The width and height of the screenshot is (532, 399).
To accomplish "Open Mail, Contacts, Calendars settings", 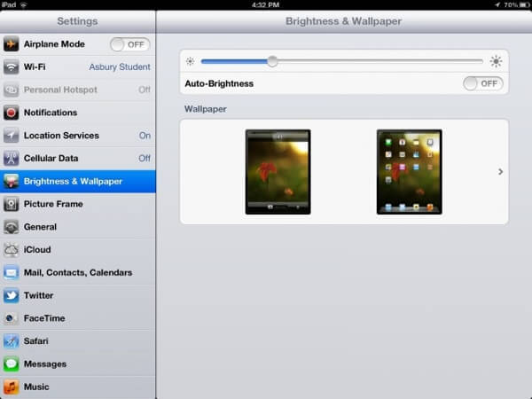I will [78, 272].
